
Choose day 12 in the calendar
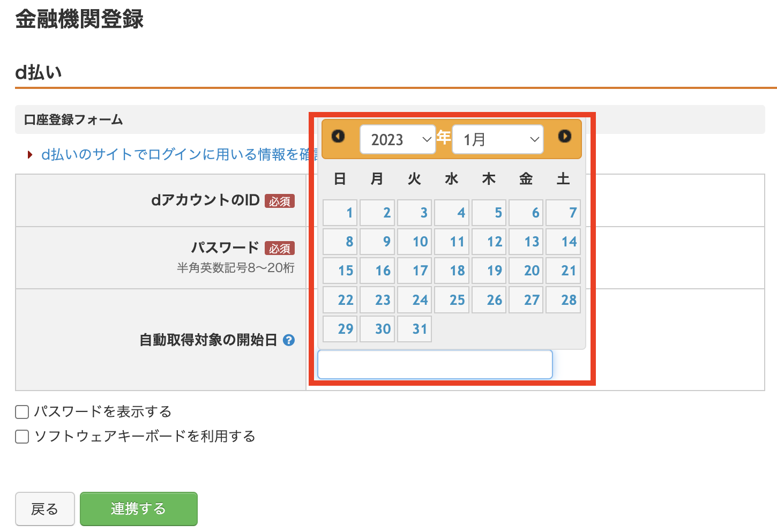[489, 242]
